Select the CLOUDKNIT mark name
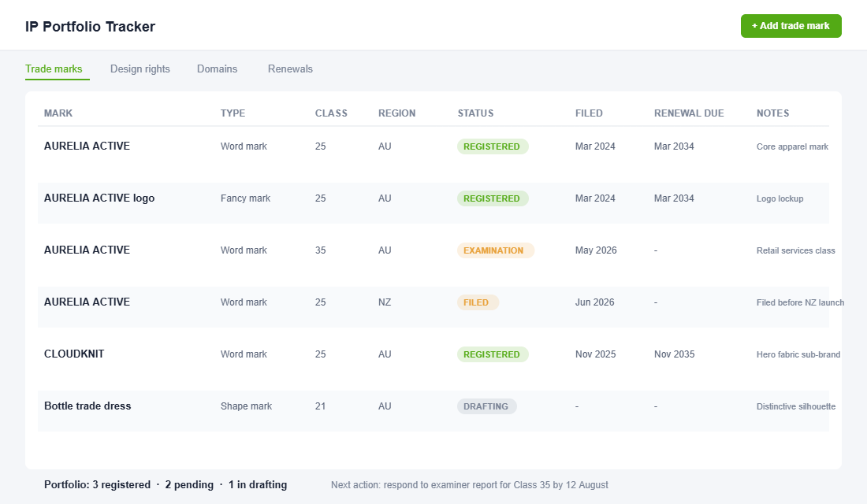The image size is (867, 504). (x=74, y=354)
